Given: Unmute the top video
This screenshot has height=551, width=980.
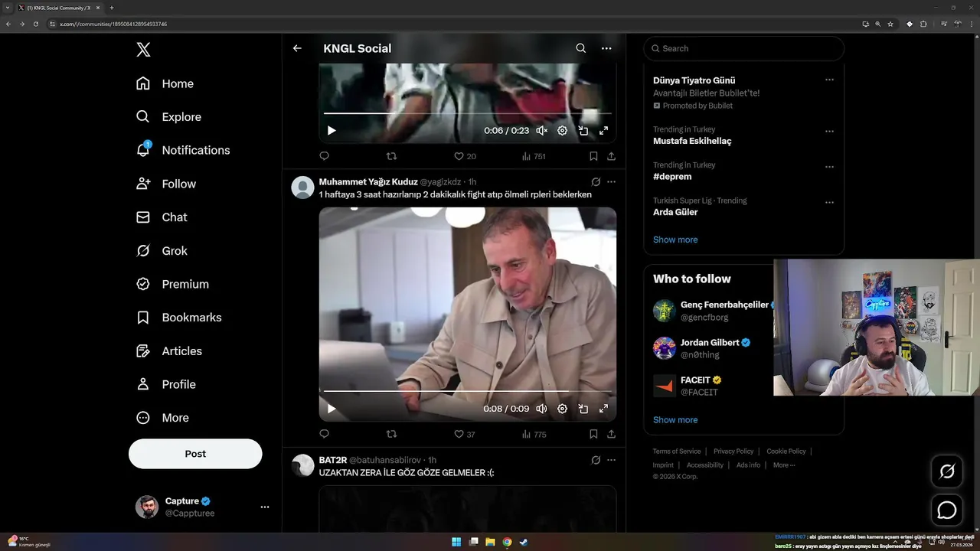Looking at the screenshot, I should [541, 131].
